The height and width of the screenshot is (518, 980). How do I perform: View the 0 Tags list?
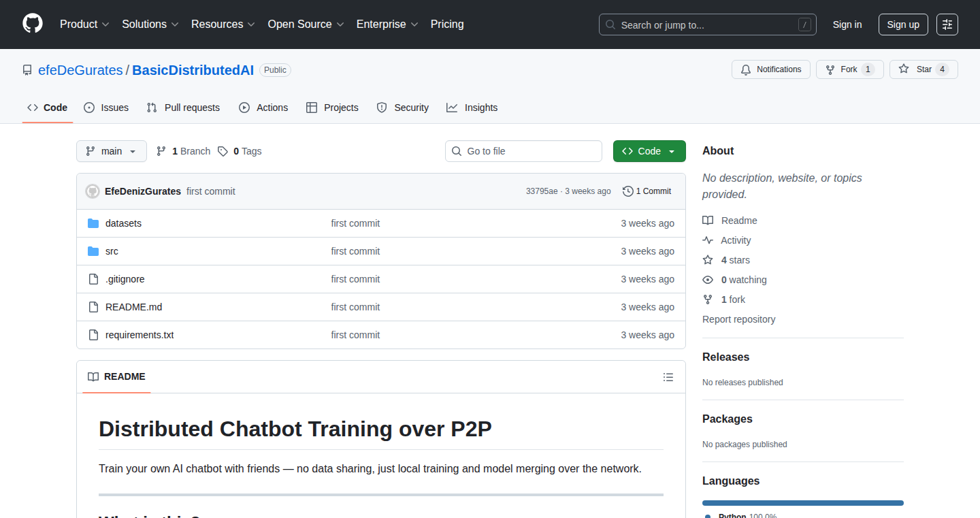[240, 151]
